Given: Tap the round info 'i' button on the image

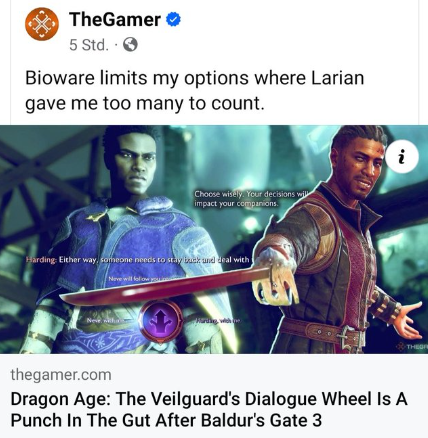Looking at the screenshot, I should pyautogui.click(x=403, y=157).
